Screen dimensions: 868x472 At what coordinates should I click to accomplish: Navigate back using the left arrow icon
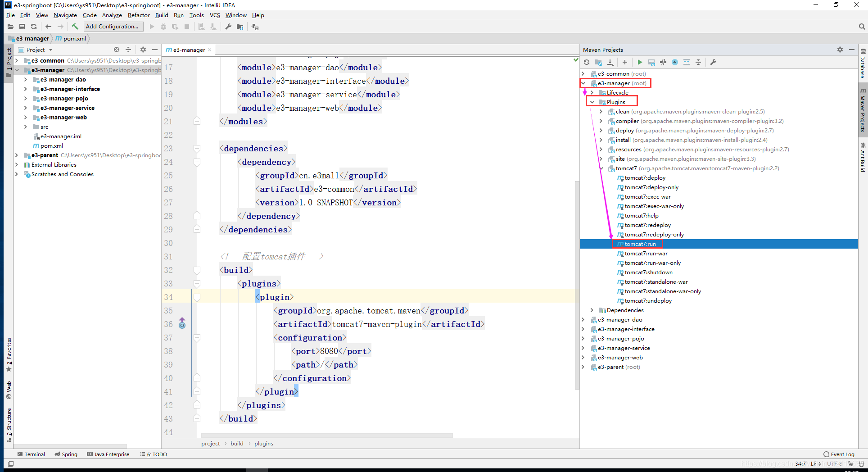pyautogui.click(x=49, y=27)
